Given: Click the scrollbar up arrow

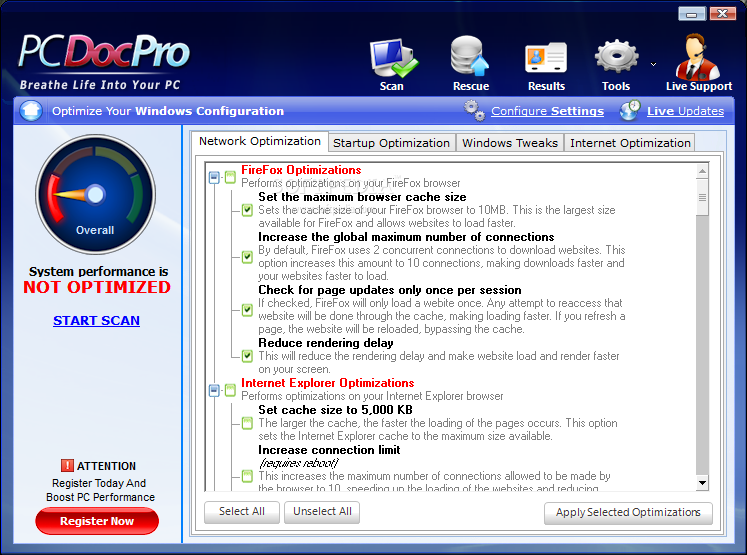Looking at the screenshot, I should (702, 171).
